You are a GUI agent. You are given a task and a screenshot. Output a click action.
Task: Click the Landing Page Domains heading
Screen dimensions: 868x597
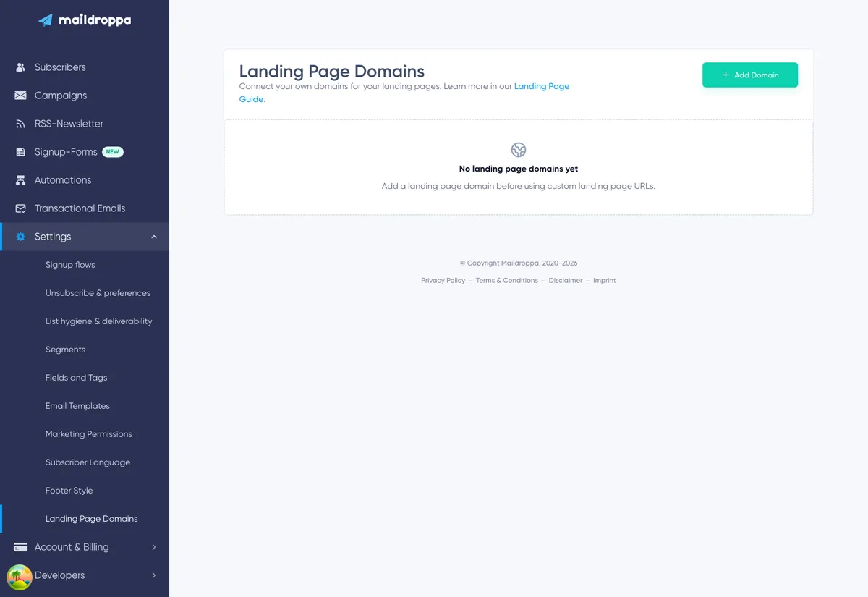click(x=332, y=72)
